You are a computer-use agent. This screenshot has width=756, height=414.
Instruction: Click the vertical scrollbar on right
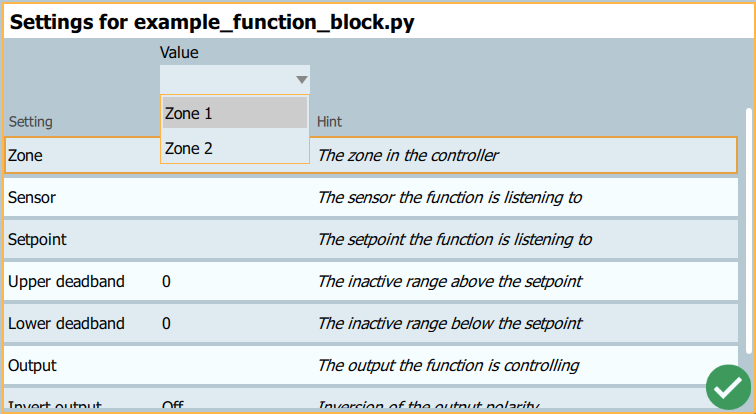click(x=748, y=230)
